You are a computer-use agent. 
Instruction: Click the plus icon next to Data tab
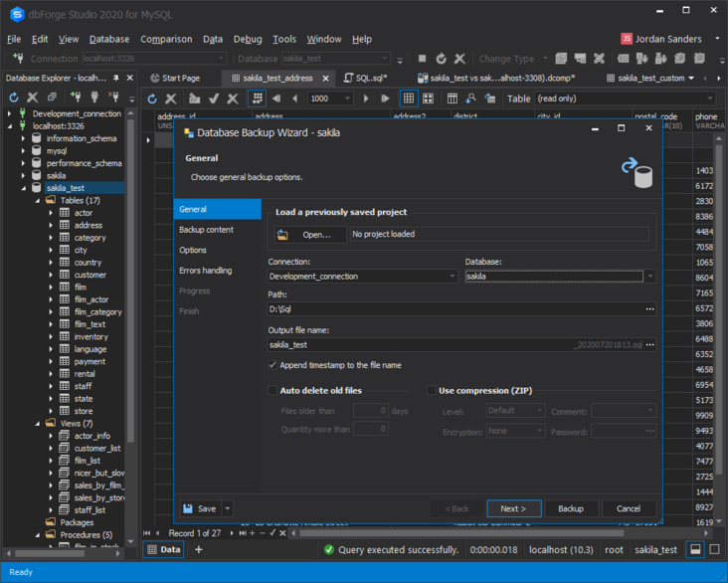point(198,549)
